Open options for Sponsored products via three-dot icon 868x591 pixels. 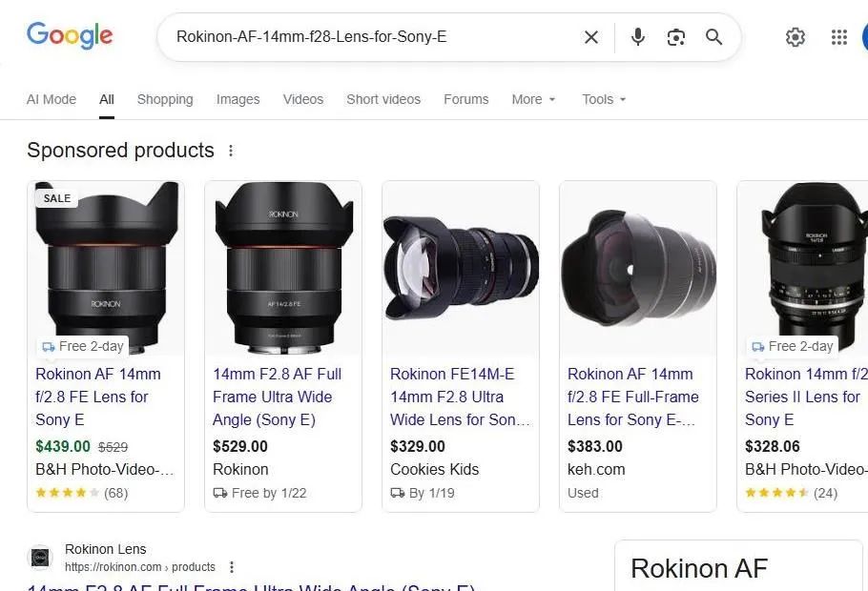tap(231, 151)
